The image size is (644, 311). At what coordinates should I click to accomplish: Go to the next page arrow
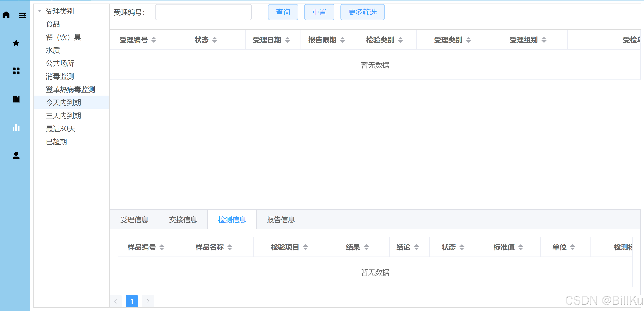coord(148,301)
